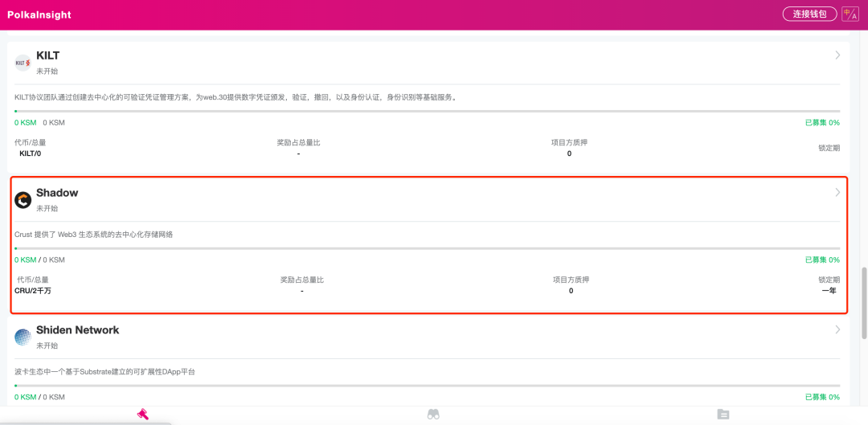The image size is (868, 425).
Task: Click the KILT description about web3.0 credentials
Action: 235,97
